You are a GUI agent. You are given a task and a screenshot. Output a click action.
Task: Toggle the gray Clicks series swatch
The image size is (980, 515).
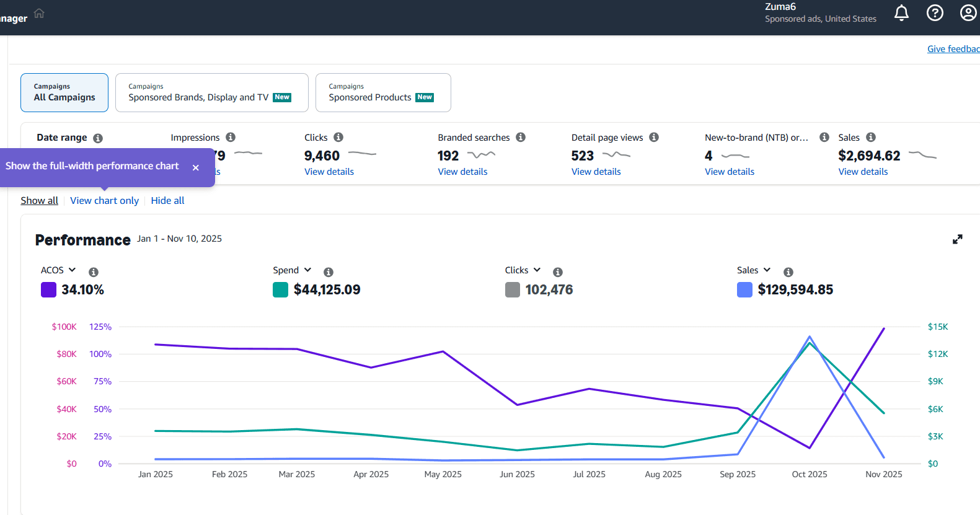[513, 289]
